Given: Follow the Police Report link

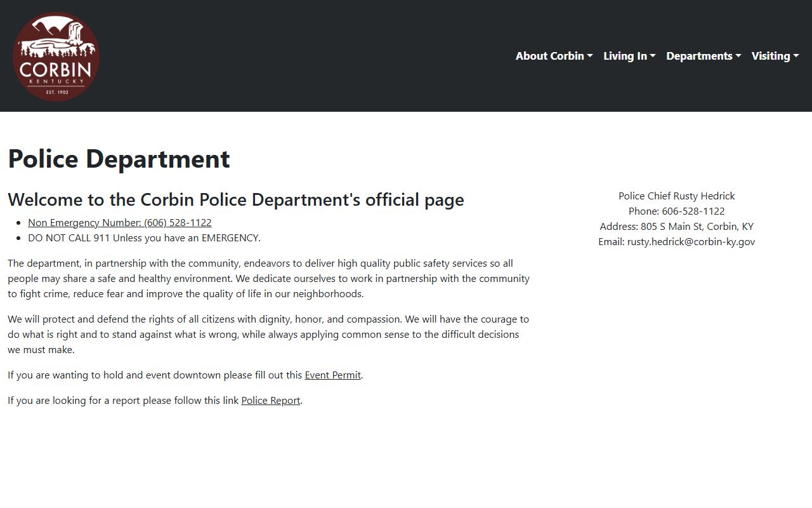Looking at the screenshot, I should pos(271,400).
